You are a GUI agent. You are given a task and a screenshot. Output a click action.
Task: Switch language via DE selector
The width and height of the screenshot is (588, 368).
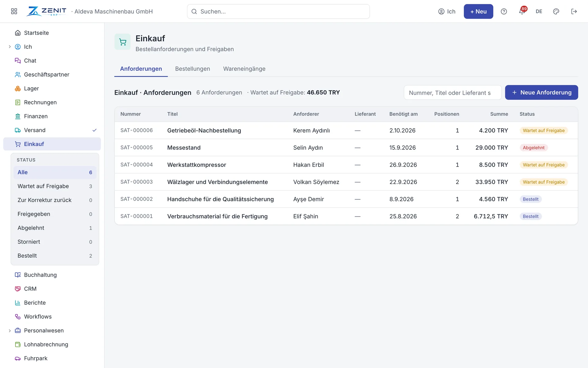point(539,11)
